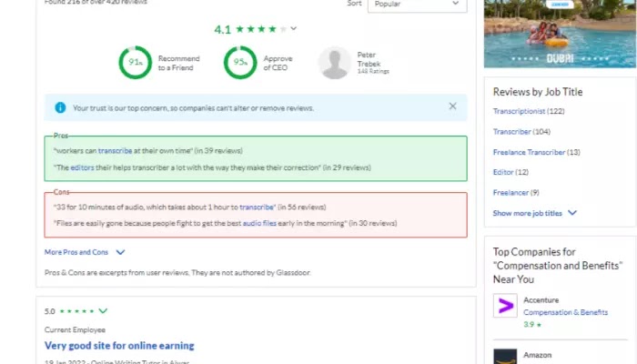Screen dimensions: 637x364
Task: Click the 91% Recommend to a Friend circle
Action: click(136, 63)
